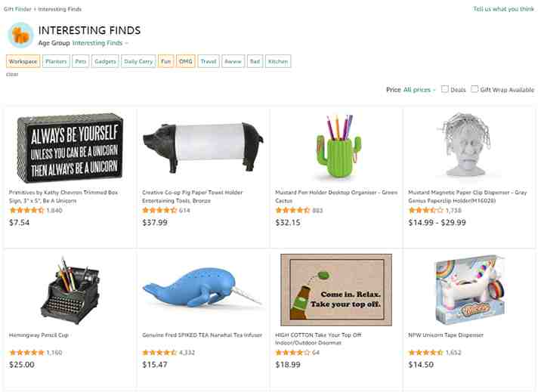The height and width of the screenshot is (392, 541).
Task: Expand the Age Group Interesting Finds dropdown
Action: coord(100,43)
